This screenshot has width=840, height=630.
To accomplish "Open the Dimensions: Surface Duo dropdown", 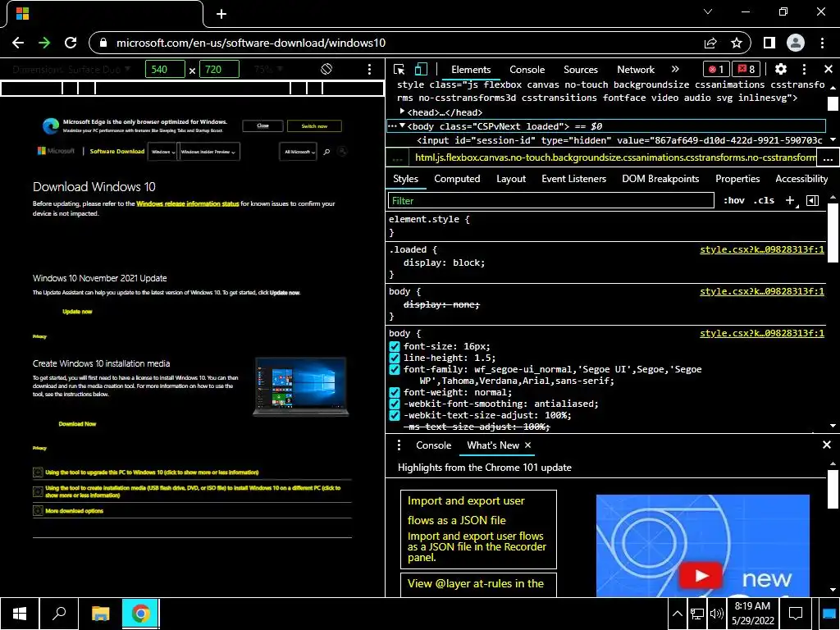I will pyautogui.click(x=71, y=69).
